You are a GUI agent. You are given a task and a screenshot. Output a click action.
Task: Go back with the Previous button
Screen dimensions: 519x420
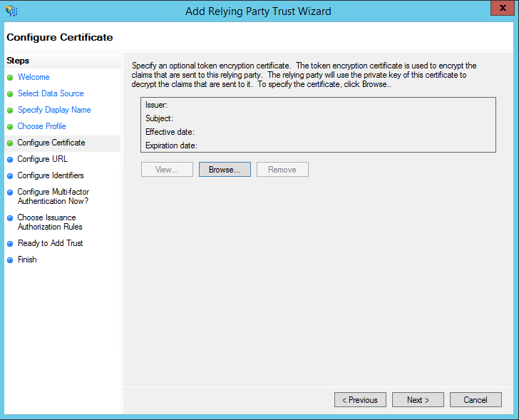click(x=360, y=400)
